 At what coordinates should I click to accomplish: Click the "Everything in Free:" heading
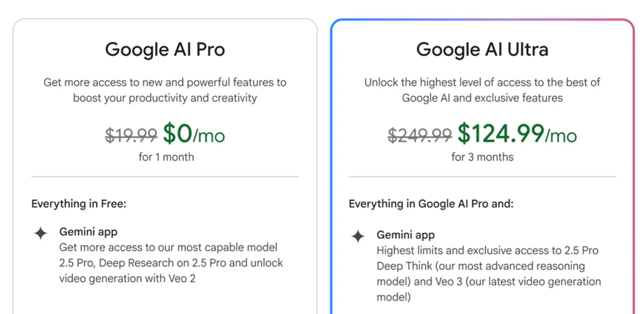pyautogui.click(x=79, y=204)
